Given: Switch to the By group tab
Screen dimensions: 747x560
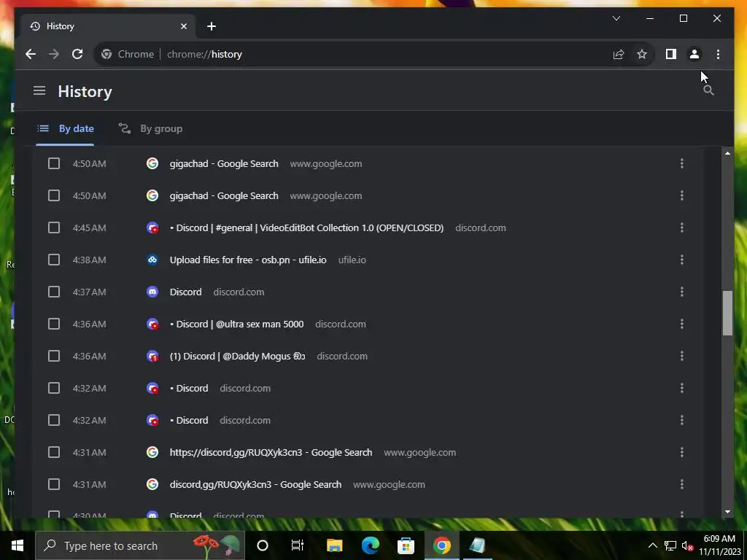Looking at the screenshot, I should point(150,128).
